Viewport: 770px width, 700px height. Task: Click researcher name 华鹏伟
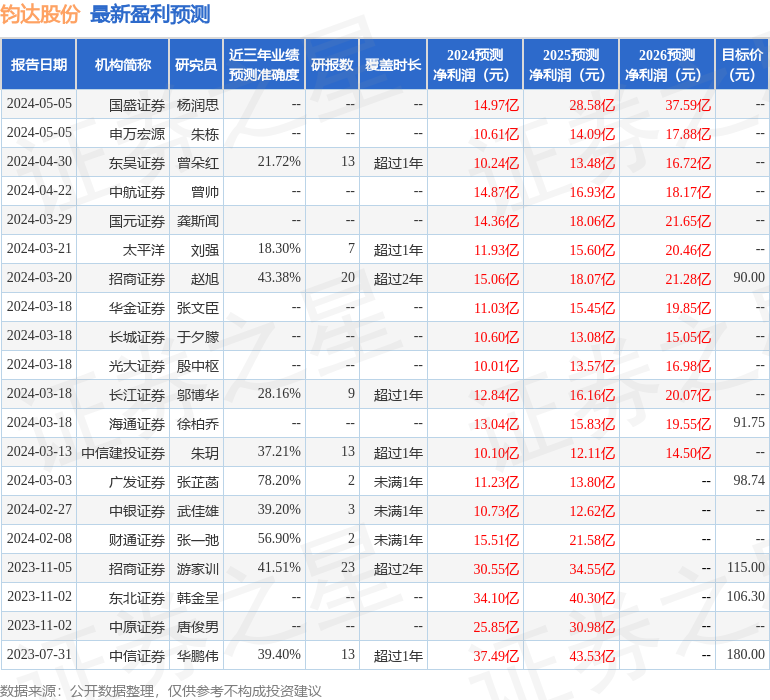tap(197, 656)
